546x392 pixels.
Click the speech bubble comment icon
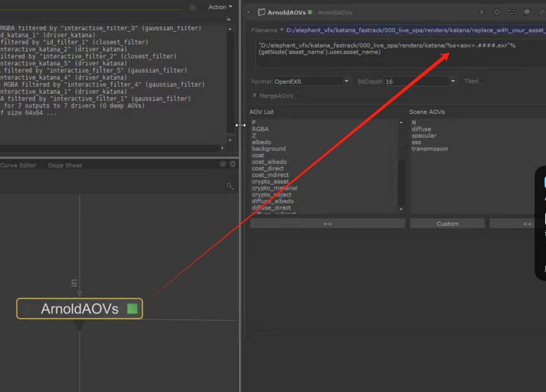tap(527, 12)
